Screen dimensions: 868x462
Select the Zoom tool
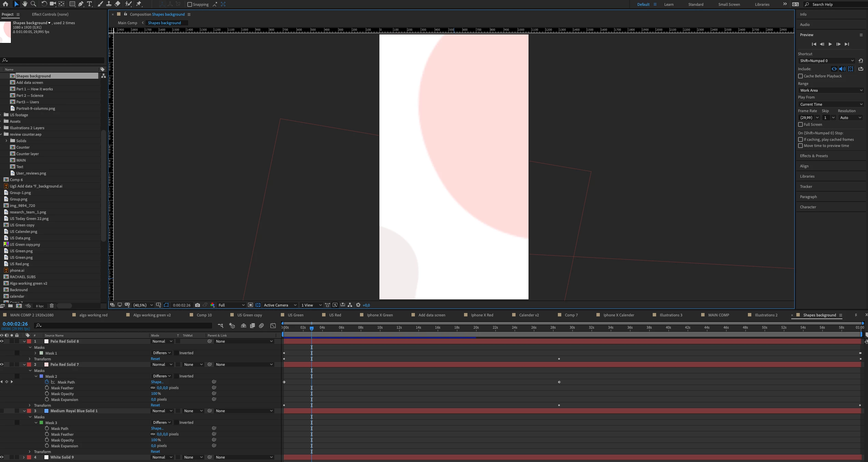[33, 4]
